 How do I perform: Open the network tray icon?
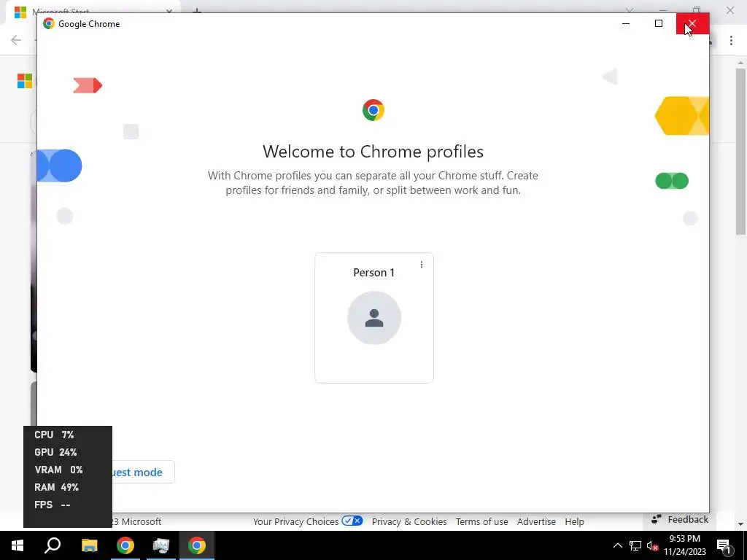click(x=635, y=545)
